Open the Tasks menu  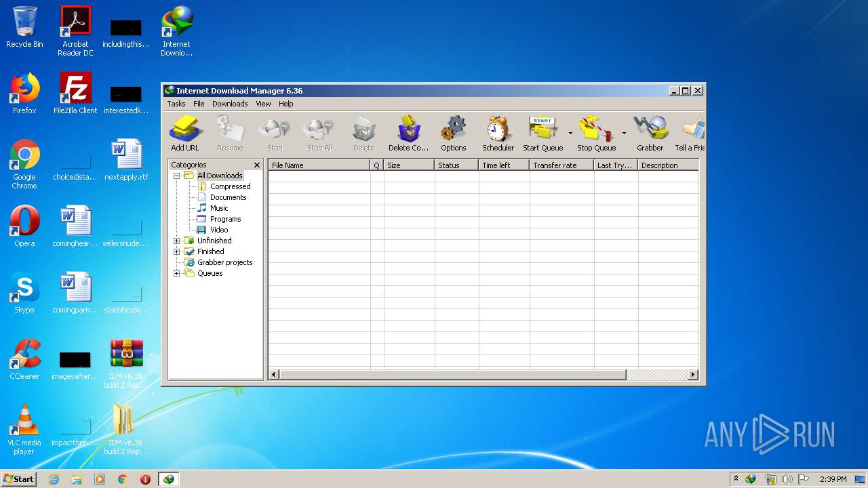tap(176, 104)
